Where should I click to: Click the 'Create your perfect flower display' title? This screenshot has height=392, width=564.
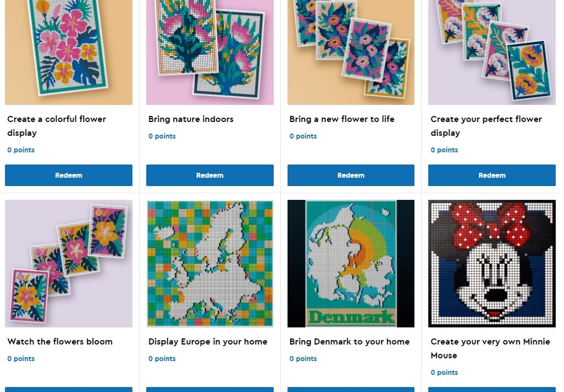pos(486,126)
